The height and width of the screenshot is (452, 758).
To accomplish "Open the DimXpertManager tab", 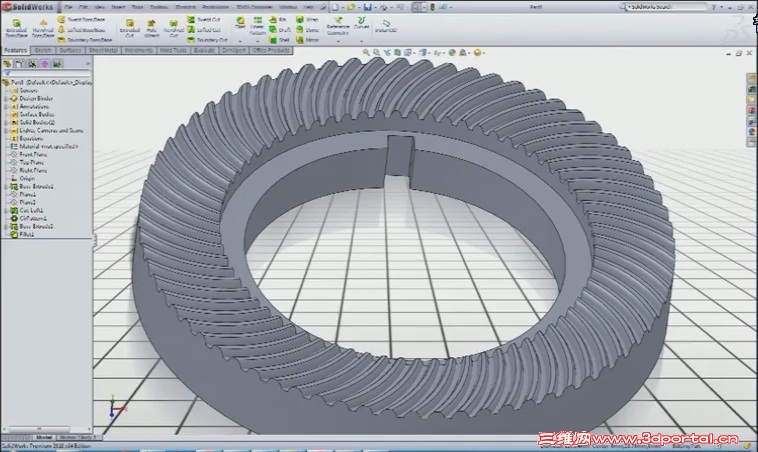I will (45, 64).
